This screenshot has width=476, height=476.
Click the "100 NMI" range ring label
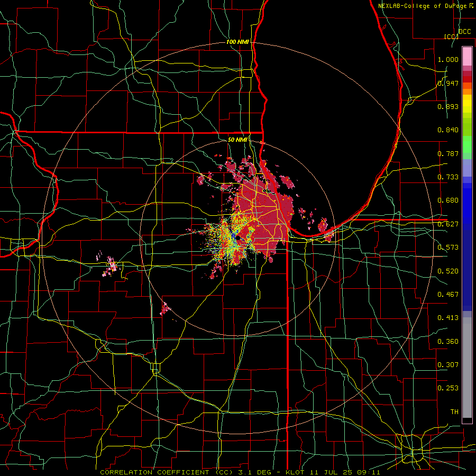237,42
